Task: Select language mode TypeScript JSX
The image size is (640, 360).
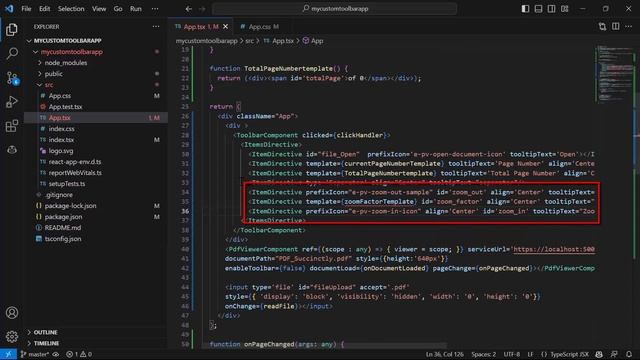Action: pyautogui.click(x=569, y=354)
